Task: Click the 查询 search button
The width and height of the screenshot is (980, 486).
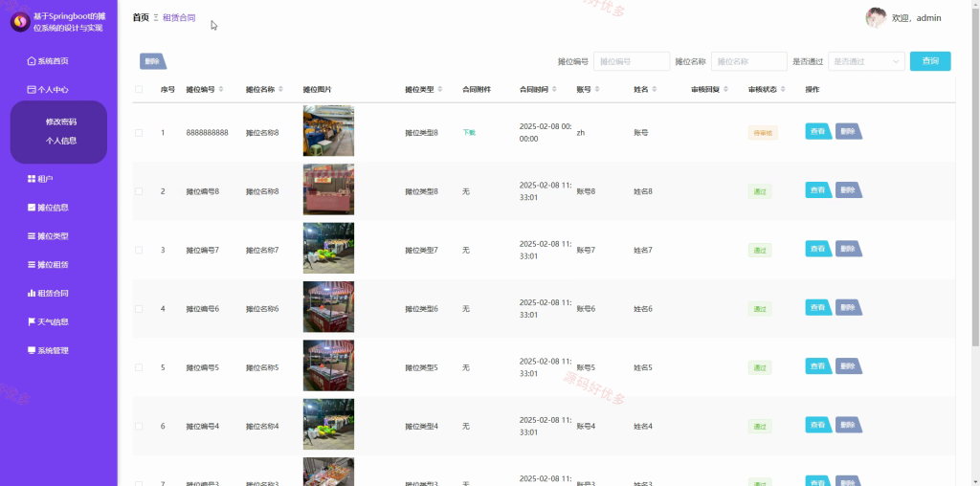Action: click(x=930, y=61)
